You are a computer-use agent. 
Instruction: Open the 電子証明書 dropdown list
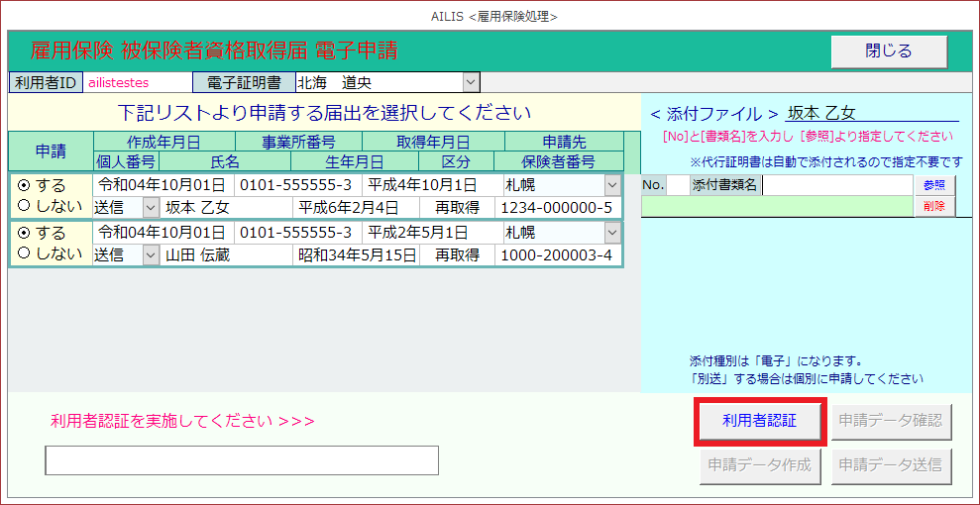[x=470, y=82]
